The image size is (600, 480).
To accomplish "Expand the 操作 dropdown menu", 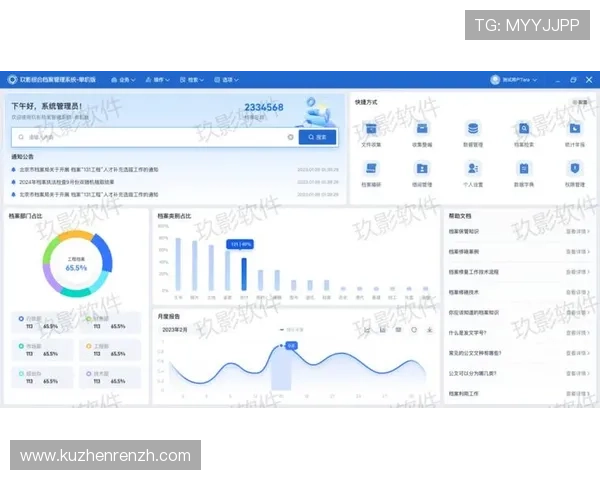I will click(x=157, y=79).
